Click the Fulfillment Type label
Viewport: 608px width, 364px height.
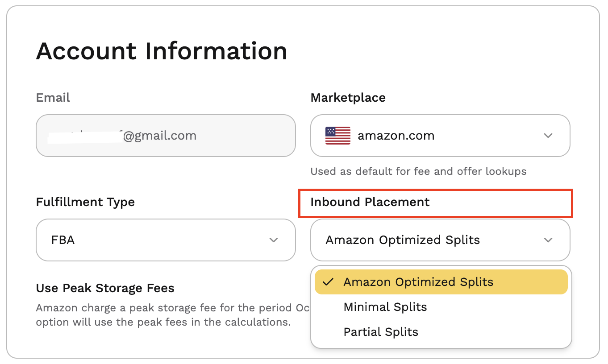coord(85,202)
